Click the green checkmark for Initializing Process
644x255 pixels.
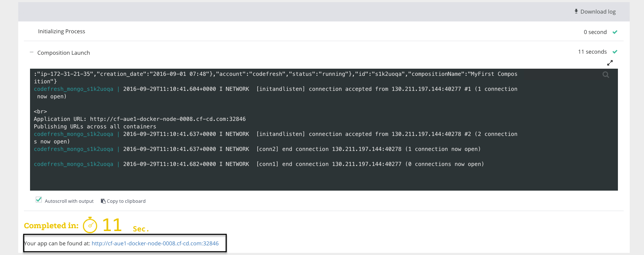(x=615, y=32)
